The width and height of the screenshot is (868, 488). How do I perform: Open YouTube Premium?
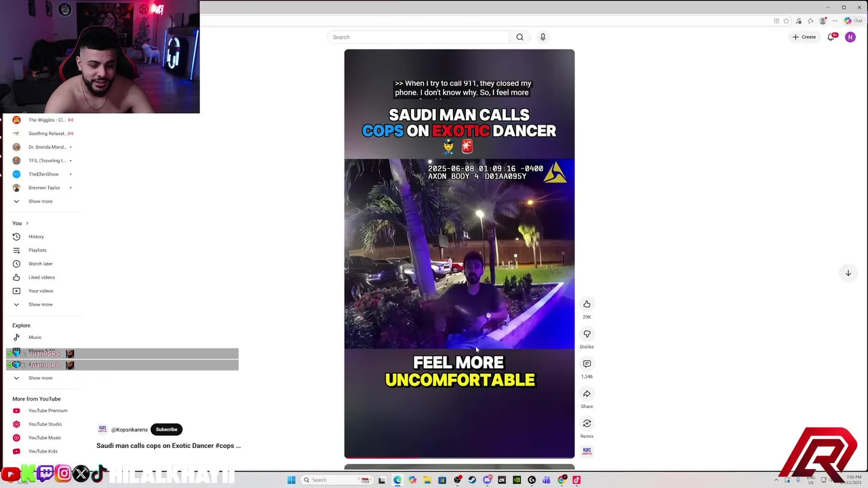coord(47,411)
